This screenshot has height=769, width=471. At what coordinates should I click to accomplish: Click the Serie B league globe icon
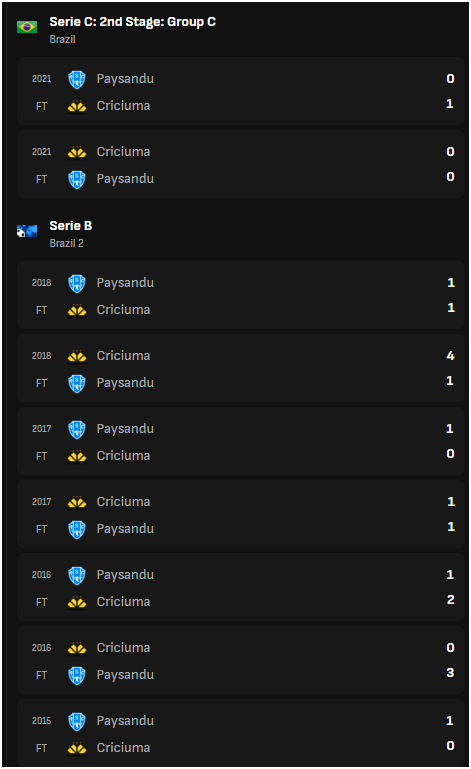pos(27,231)
